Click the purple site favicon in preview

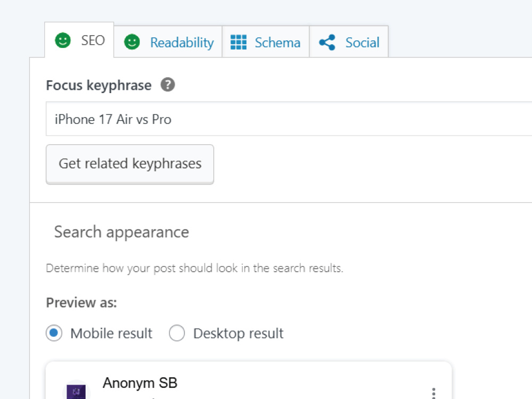(76, 391)
